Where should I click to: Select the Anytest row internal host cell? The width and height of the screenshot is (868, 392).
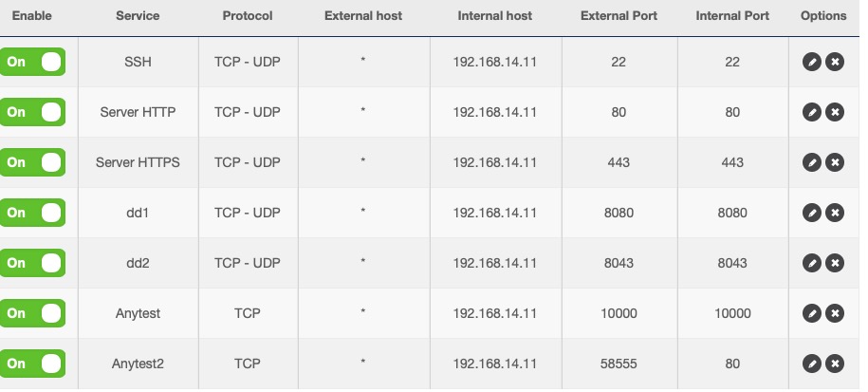coord(495,313)
